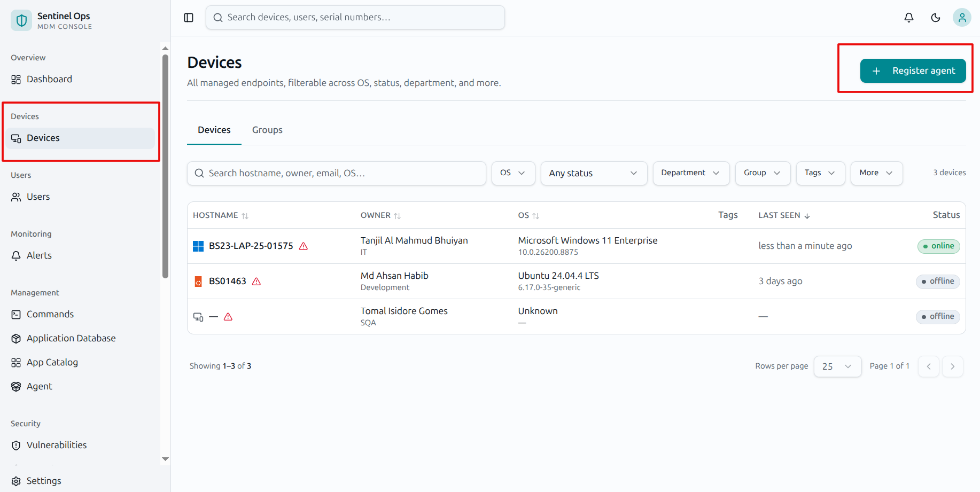Sort by OS column

(x=528, y=215)
